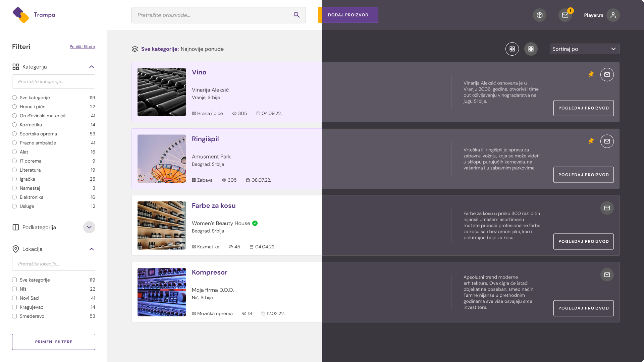Click the category icon beside Muzička oprema

click(194, 313)
